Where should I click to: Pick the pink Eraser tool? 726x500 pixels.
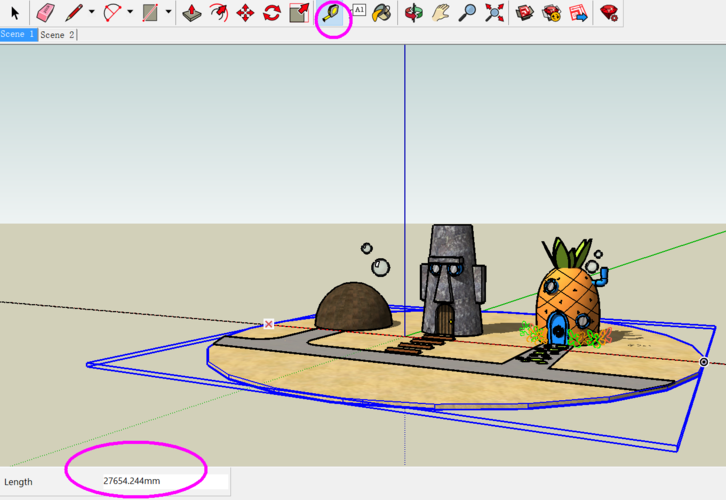(45, 13)
